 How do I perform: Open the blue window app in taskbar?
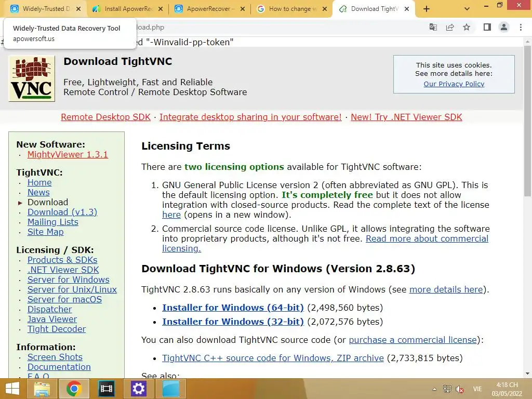coord(170,389)
